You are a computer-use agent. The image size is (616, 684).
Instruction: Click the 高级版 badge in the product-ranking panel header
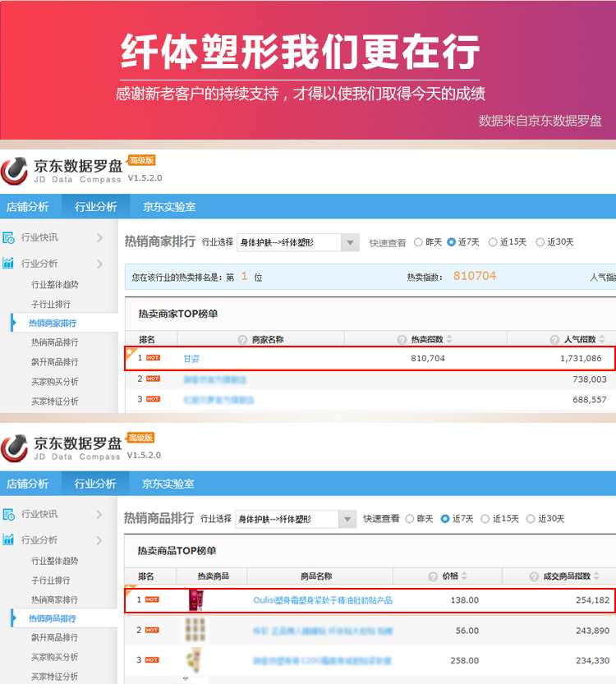tap(140, 437)
